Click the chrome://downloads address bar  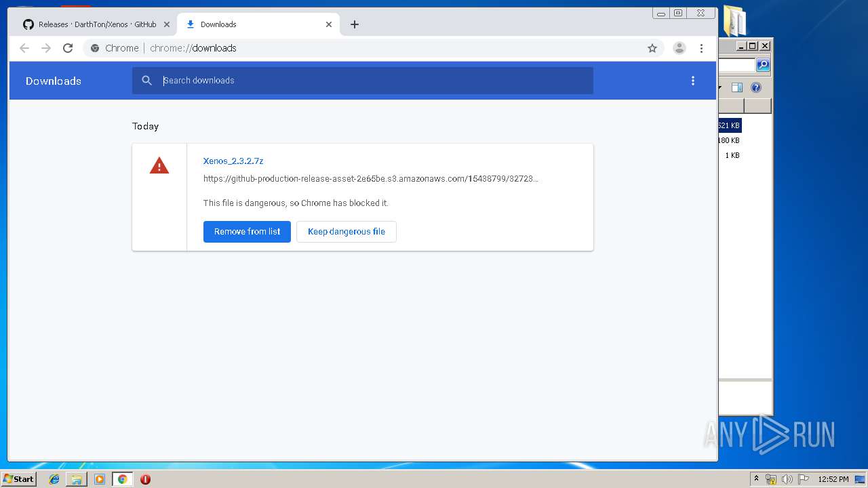(373, 48)
